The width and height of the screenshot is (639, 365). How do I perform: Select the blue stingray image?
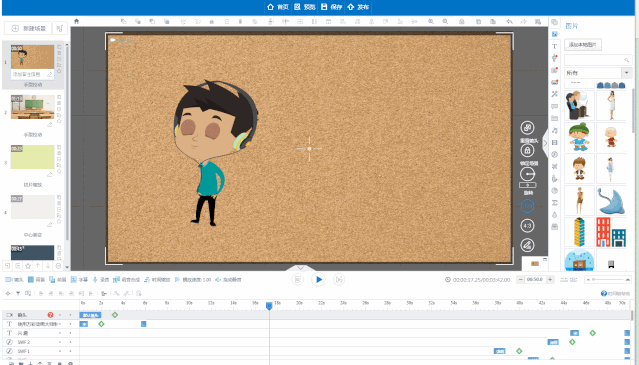pyautogui.click(x=611, y=200)
